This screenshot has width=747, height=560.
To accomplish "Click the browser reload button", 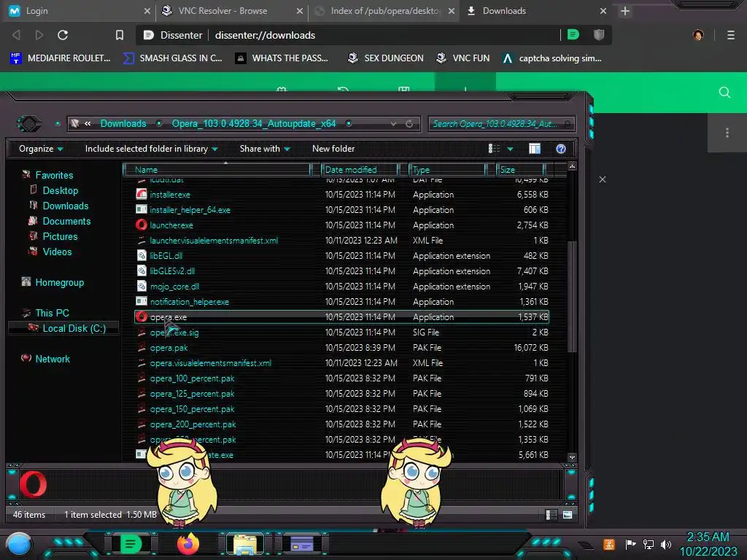I will [x=63, y=35].
